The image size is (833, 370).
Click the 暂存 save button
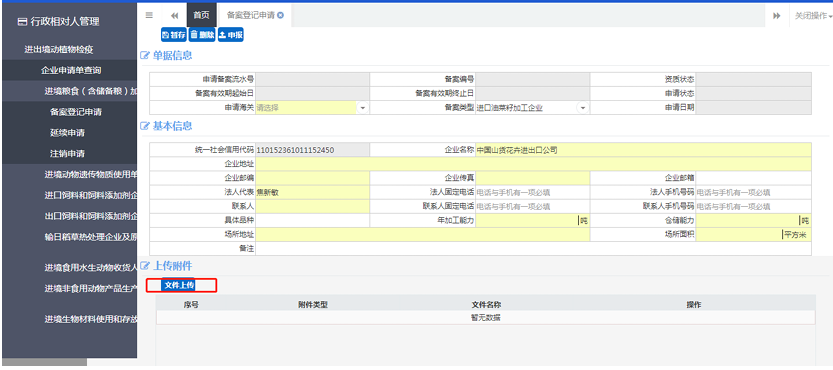click(174, 35)
